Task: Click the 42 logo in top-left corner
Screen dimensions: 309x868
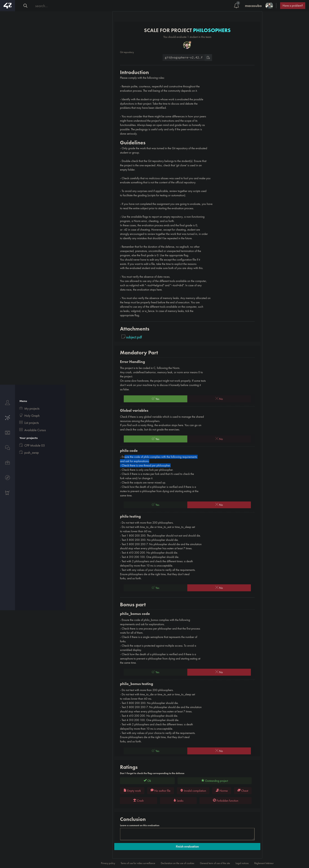Action: 7,5
